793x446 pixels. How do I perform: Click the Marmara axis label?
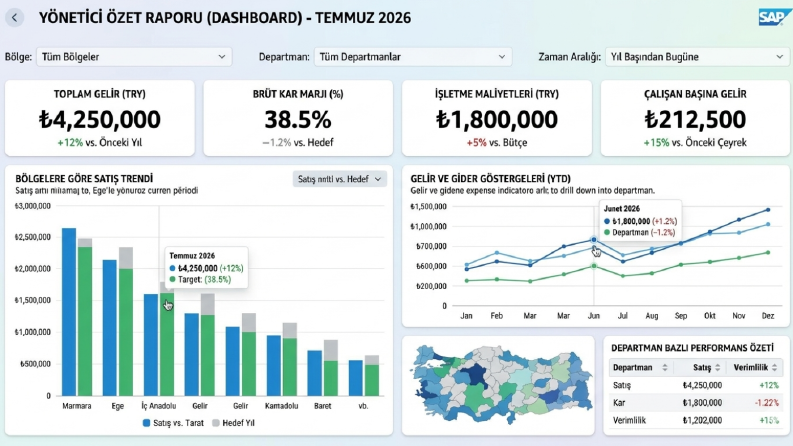pyautogui.click(x=77, y=406)
